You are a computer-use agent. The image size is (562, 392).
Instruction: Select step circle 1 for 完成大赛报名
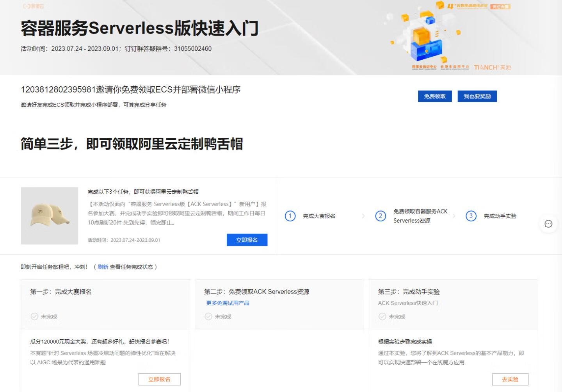pos(290,216)
